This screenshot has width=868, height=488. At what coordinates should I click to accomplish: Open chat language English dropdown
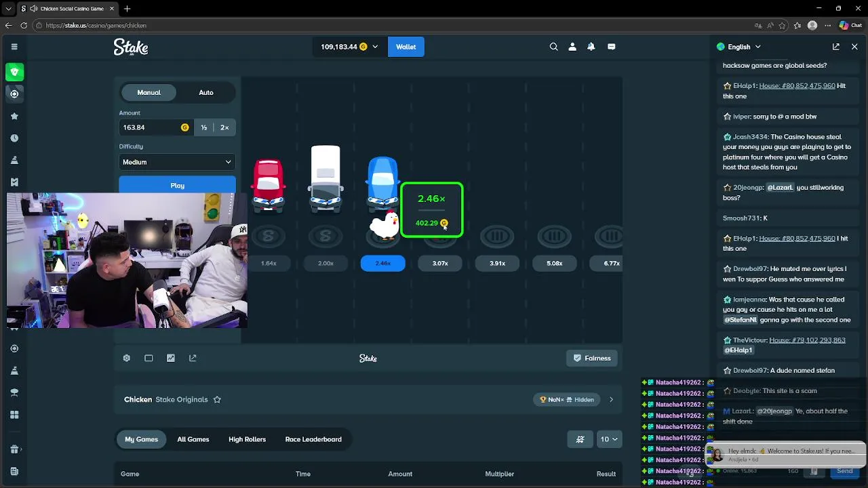[x=739, y=47]
